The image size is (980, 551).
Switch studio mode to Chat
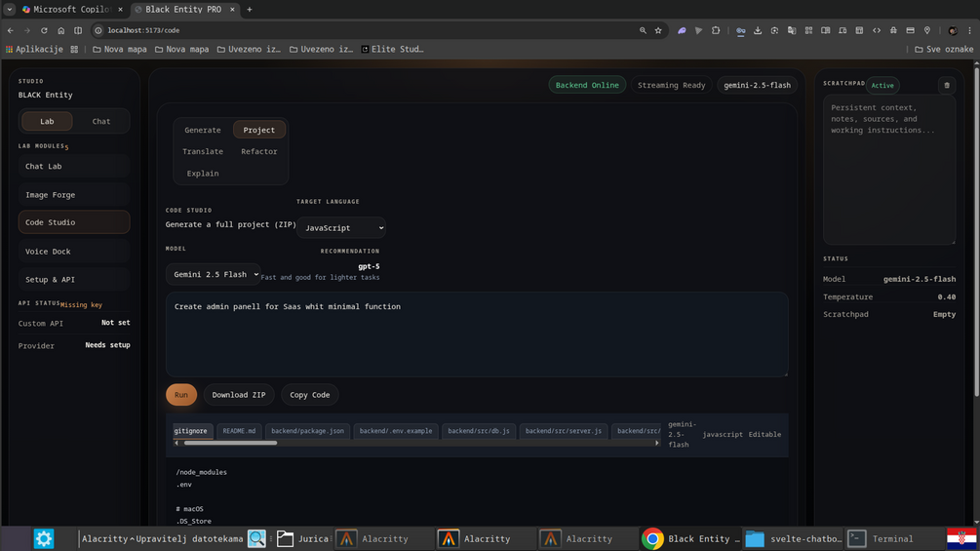coord(101,121)
